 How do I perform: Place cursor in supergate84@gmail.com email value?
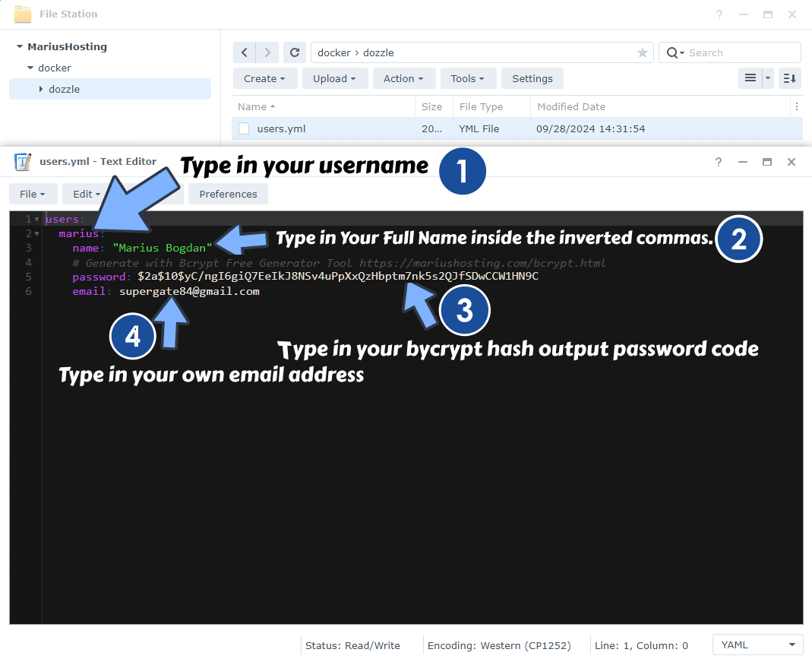pos(189,291)
